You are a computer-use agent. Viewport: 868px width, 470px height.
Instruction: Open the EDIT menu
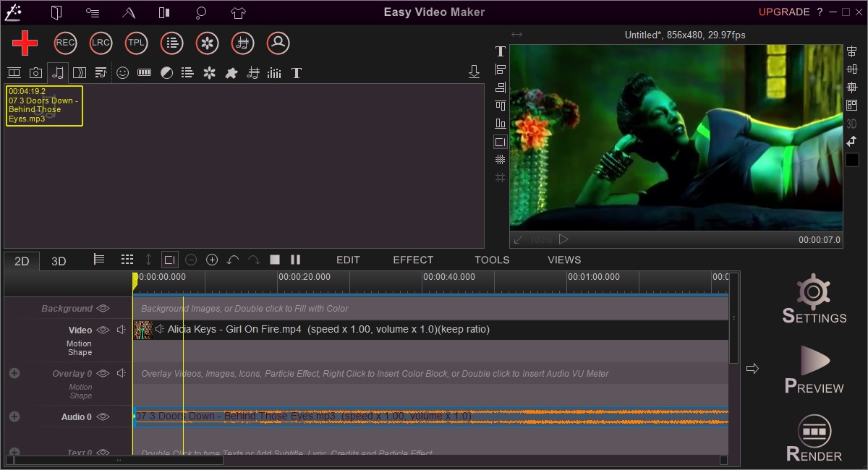[348, 260]
